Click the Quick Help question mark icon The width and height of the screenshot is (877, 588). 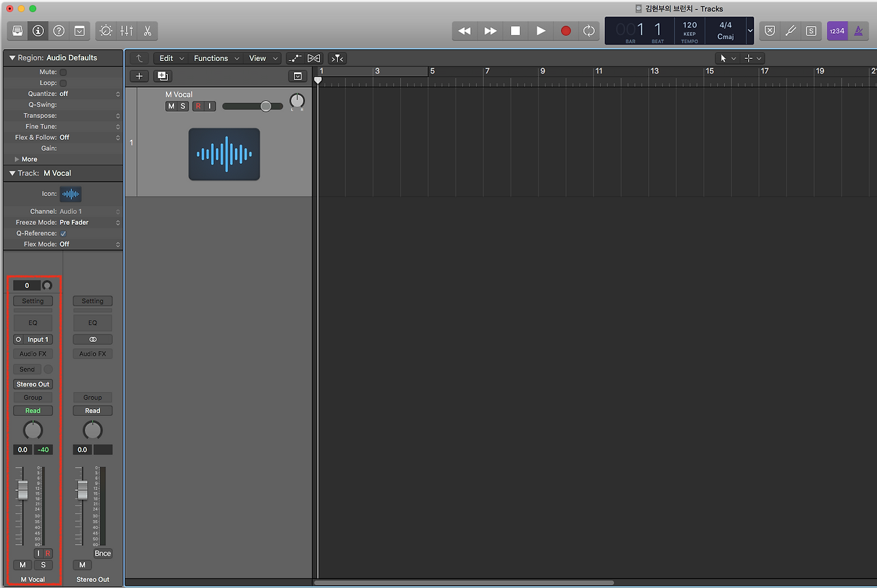[59, 31]
